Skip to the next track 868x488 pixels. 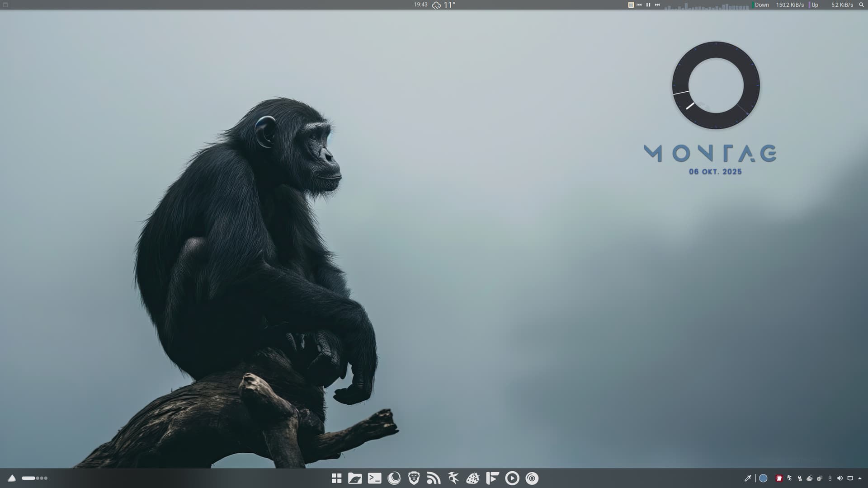(657, 5)
